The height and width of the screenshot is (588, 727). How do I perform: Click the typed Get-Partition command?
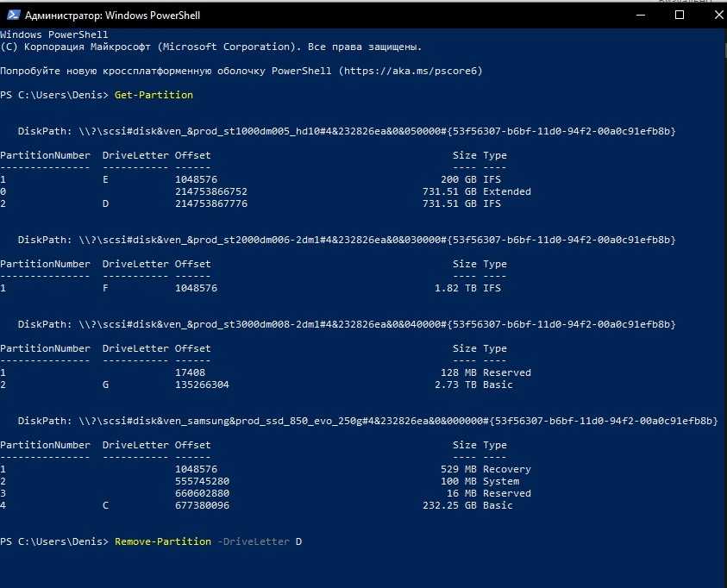coord(154,95)
